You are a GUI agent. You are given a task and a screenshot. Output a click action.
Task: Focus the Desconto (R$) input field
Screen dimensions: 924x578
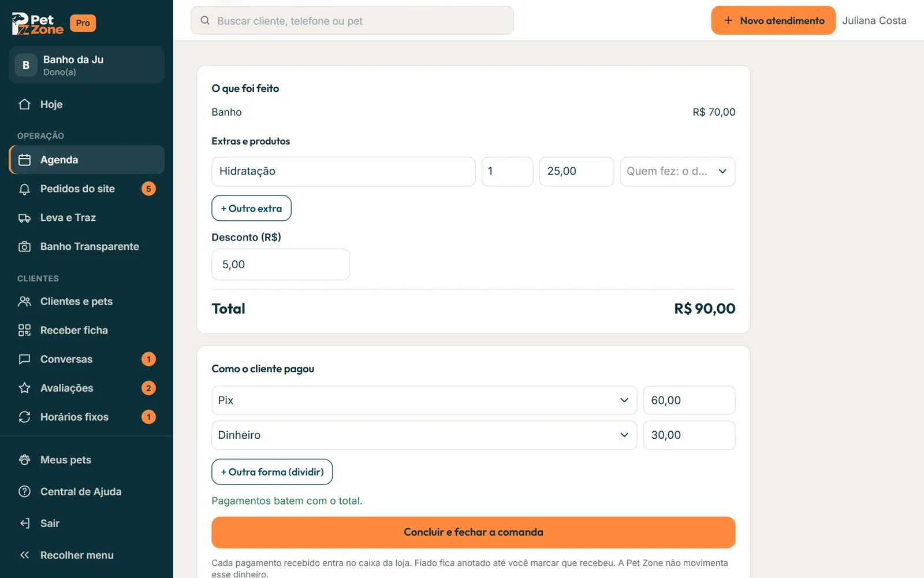pyautogui.click(x=281, y=265)
